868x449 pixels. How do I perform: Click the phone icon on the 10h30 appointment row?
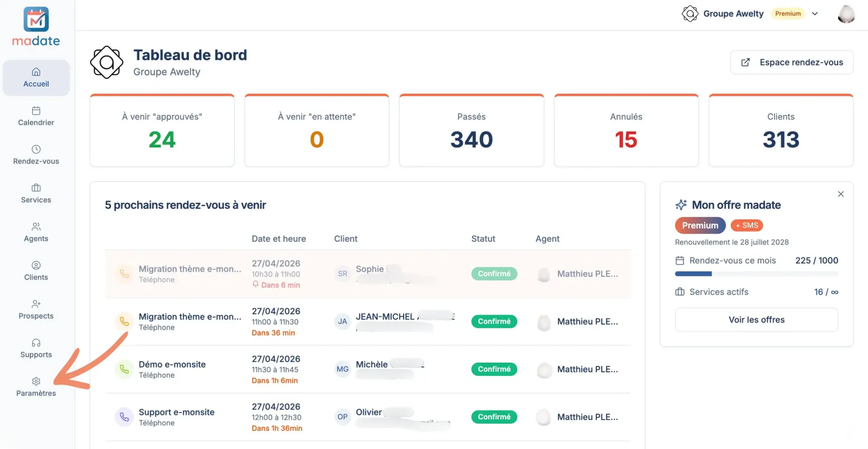[x=124, y=273]
